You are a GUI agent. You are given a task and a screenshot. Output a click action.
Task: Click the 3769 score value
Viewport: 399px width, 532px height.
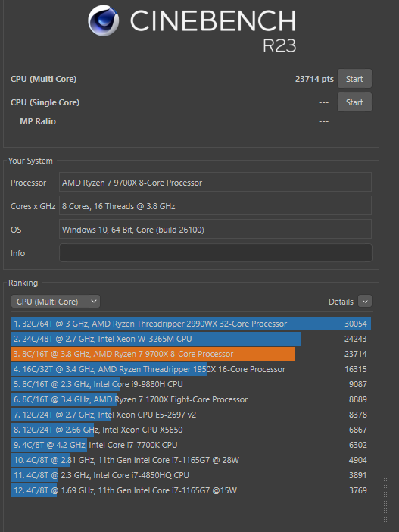pos(358,490)
